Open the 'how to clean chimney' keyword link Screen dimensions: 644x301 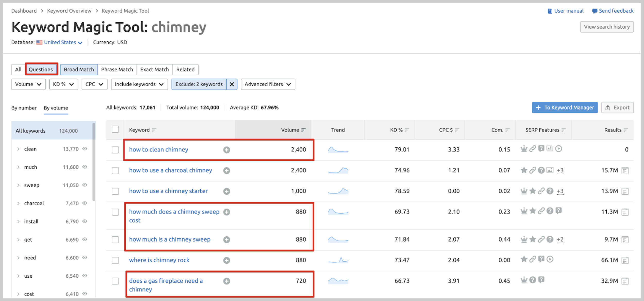coord(159,150)
